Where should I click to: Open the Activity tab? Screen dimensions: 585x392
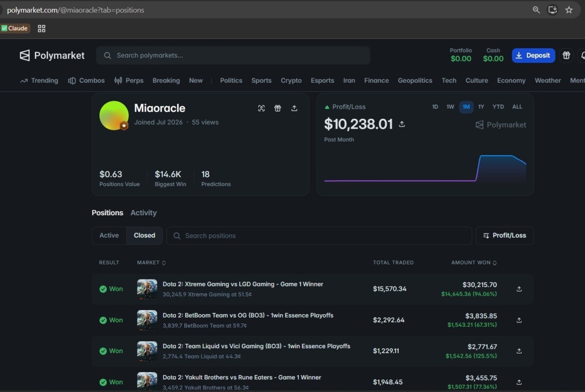pos(143,213)
